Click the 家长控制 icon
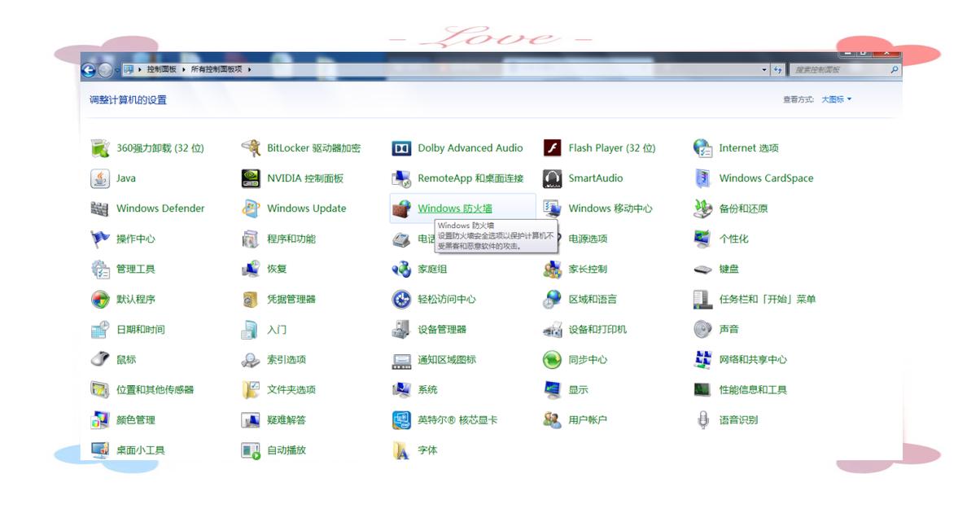This screenshot has width=980, height=509. click(553, 269)
